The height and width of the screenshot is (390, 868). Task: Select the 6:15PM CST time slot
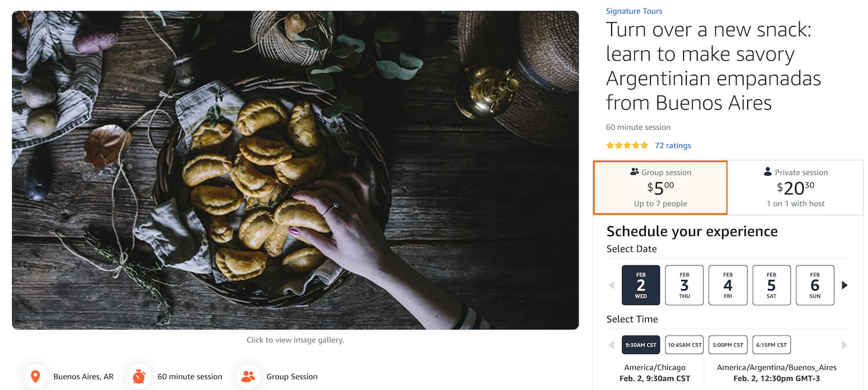point(771,345)
